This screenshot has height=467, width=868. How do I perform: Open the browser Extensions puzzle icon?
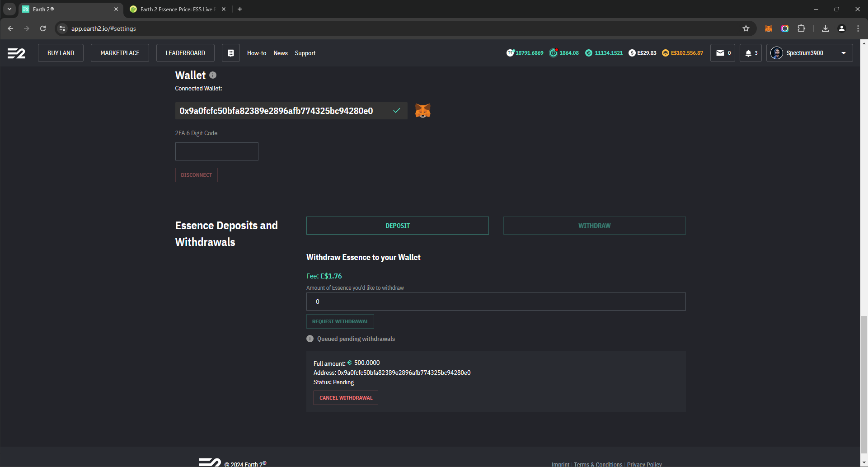point(801,28)
